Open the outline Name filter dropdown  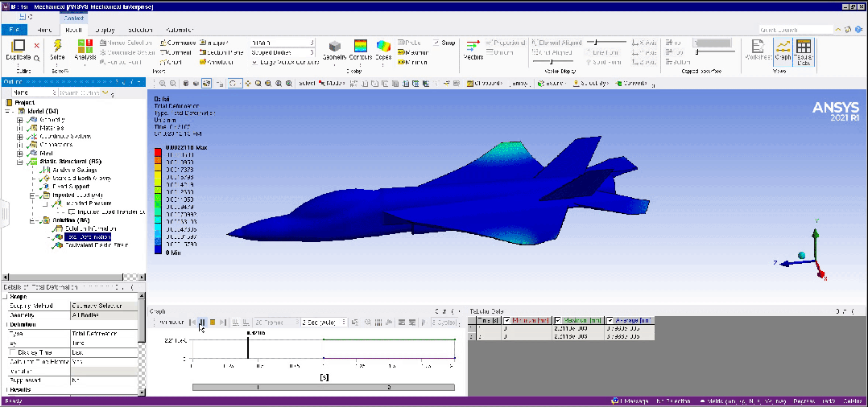[x=35, y=93]
